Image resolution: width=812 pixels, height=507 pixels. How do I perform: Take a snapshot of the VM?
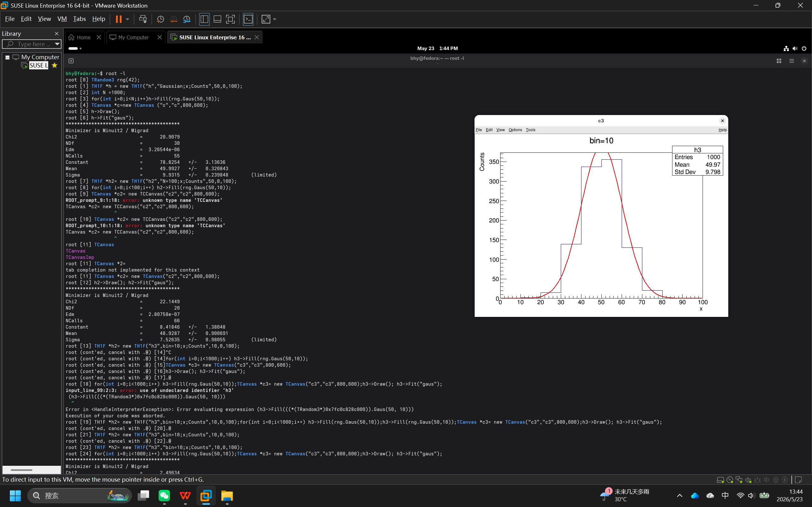coord(160,19)
